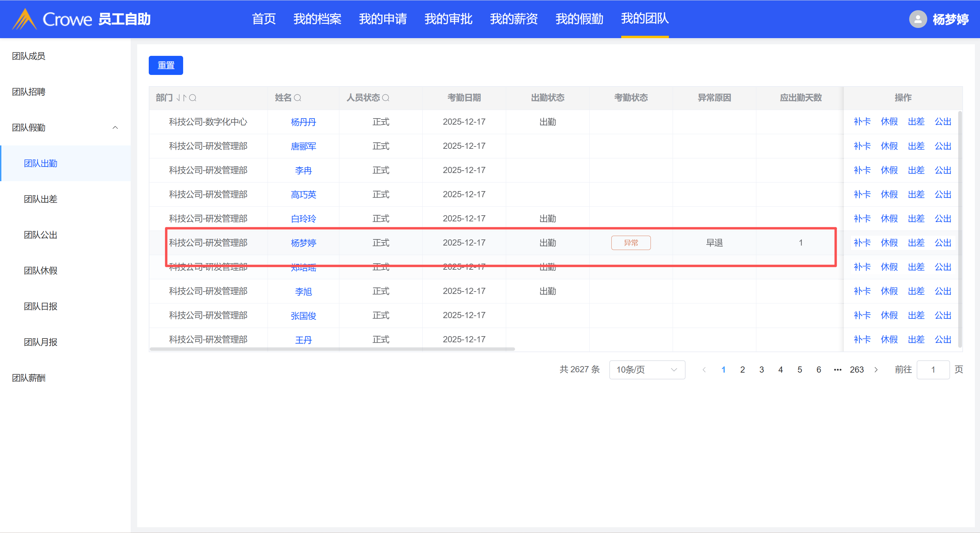Click the pagination ellipsis to jump pages
The image size is (980, 533).
(x=837, y=370)
